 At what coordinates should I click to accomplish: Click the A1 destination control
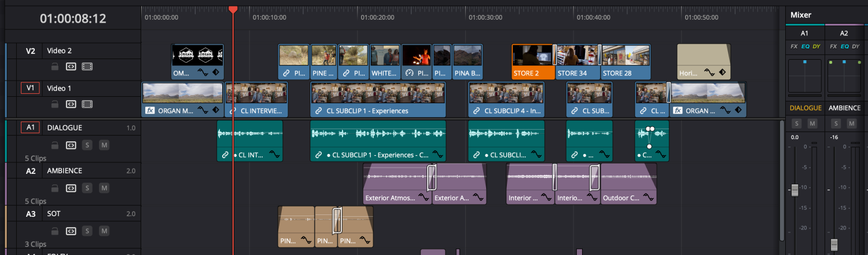pos(30,128)
